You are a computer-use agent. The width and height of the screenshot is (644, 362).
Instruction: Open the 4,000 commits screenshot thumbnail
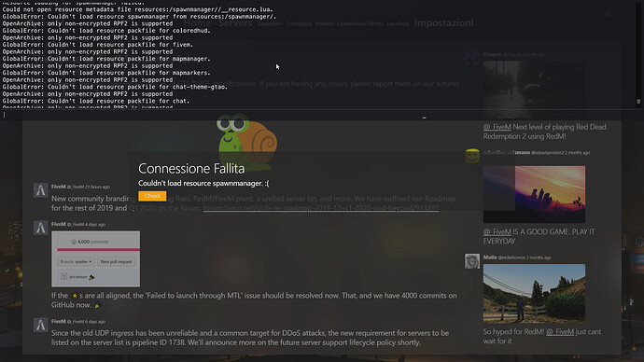[x=96, y=259]
